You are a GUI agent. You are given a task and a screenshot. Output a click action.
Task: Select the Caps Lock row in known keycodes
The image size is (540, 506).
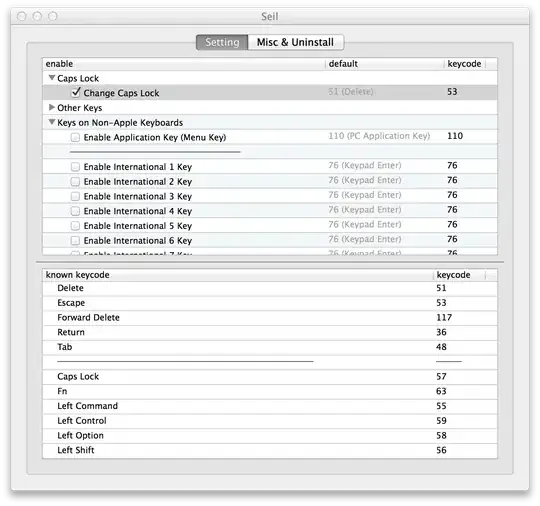270,377
